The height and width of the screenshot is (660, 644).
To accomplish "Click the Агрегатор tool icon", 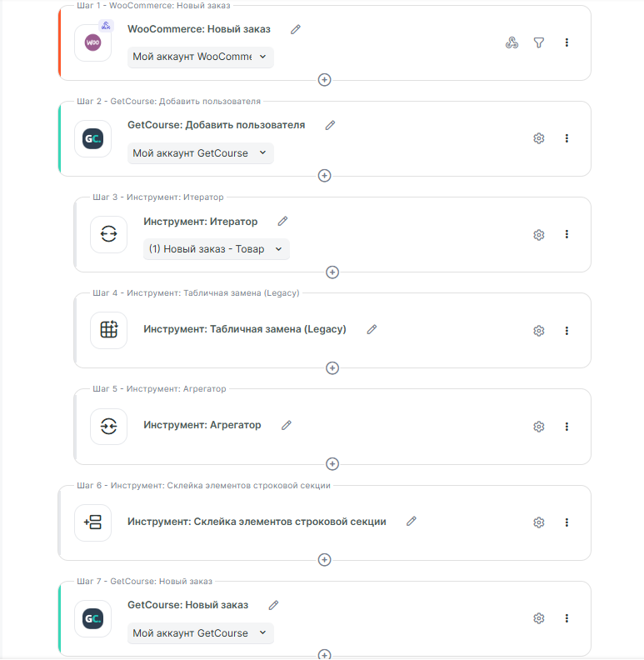I will (108, 426).
